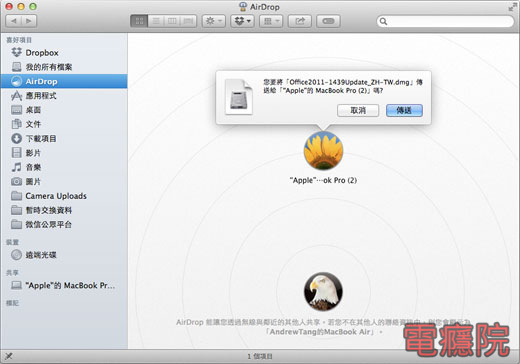Viewport: 520px width, 364px height.
Task: Click the dmg file icon in dialog
Action: [239, 97]
